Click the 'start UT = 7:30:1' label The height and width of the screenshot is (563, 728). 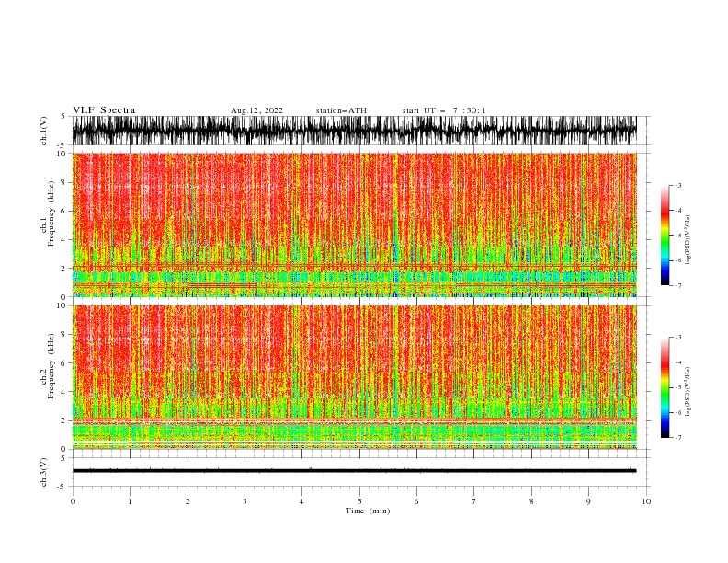click(444, 110)
